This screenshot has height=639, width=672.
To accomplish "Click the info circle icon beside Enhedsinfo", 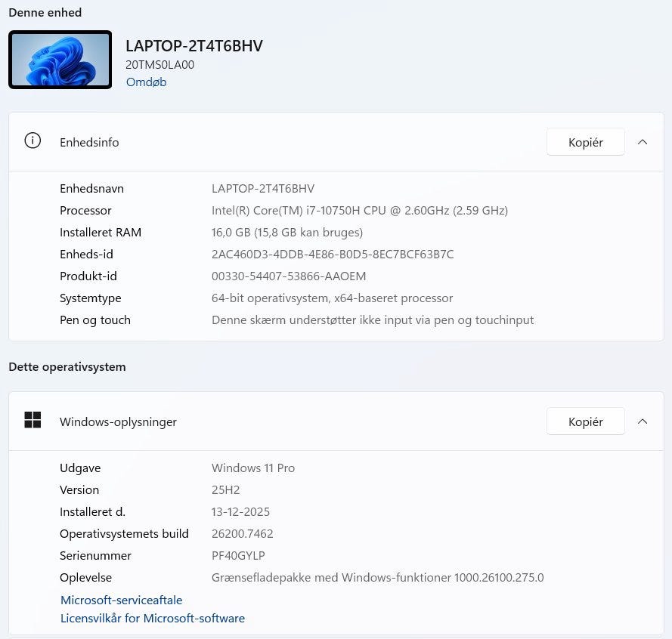I will (33, 140).
